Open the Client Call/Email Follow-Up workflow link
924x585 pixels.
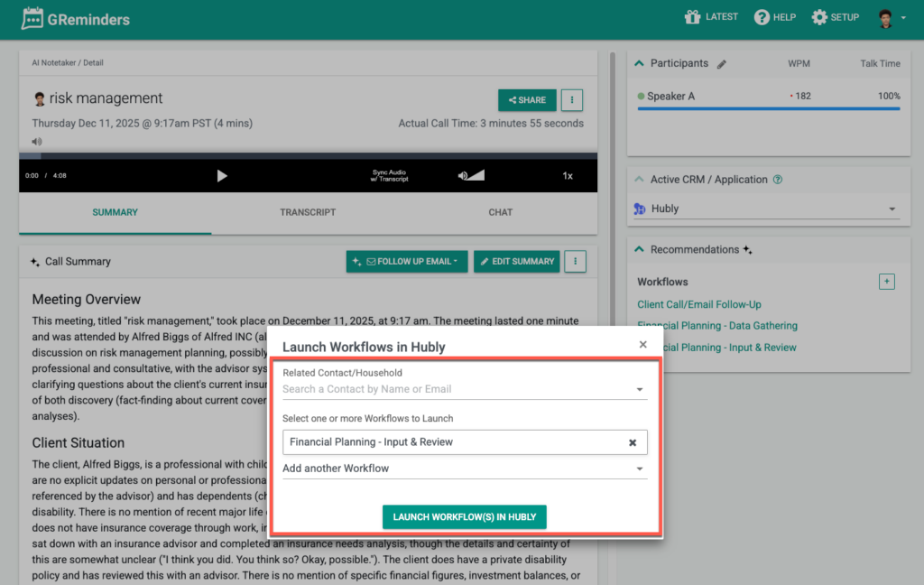(699, 304)
